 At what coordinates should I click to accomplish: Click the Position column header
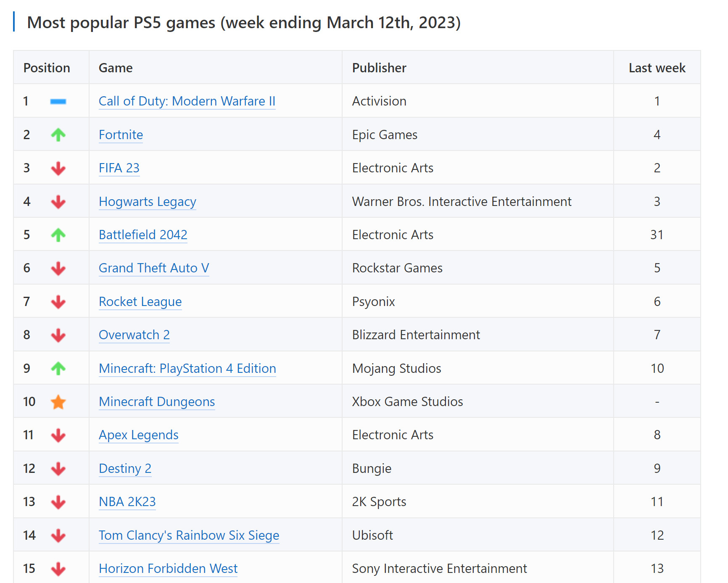(47, 68)
